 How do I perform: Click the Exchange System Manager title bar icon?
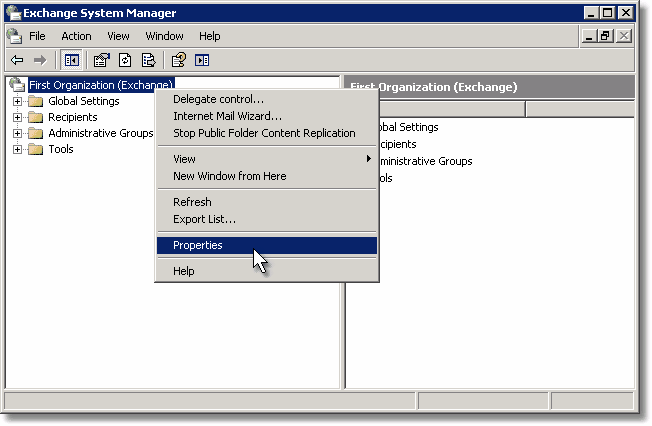point(14,12)
